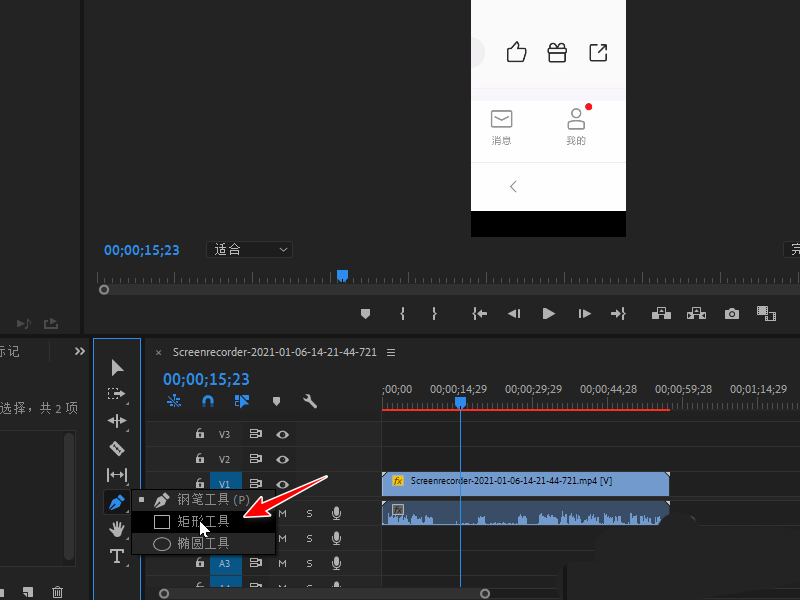Toggle snap magnet in timeline
The height and width of the screenshot is (600, 800).
click(208, 401)
